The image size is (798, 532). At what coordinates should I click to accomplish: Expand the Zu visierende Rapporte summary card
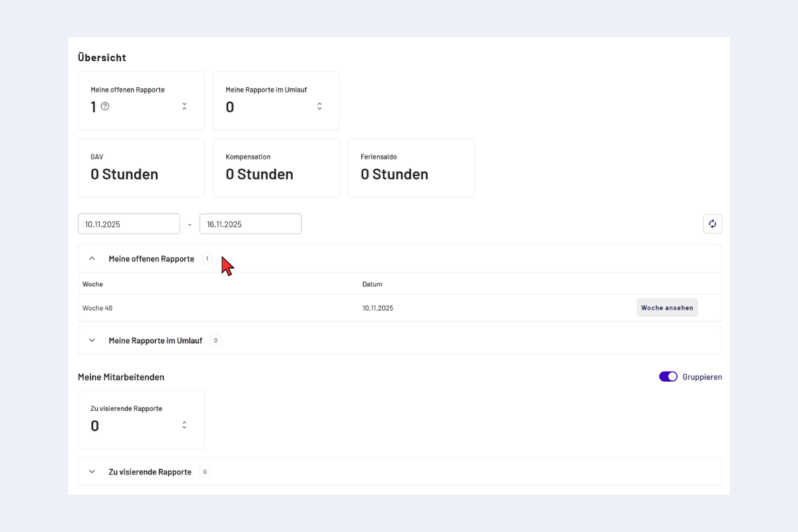[184, 426]
